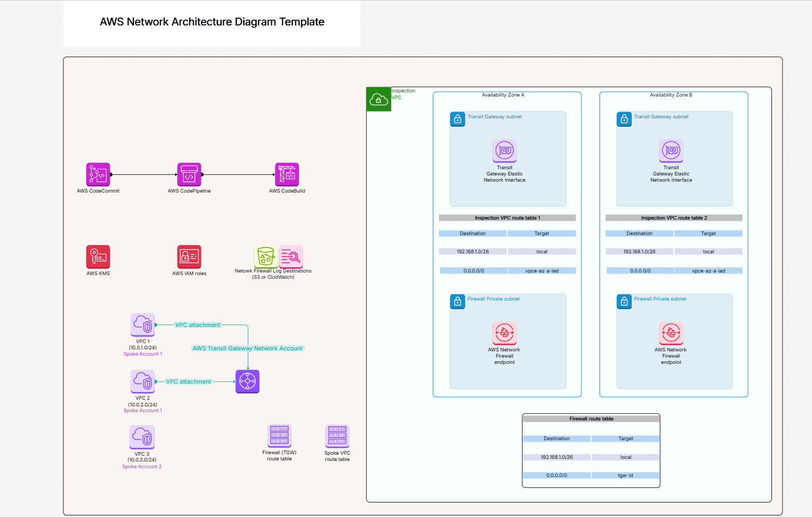
Task: Select the AWS IAM roles icon
Action: [189, 256]
